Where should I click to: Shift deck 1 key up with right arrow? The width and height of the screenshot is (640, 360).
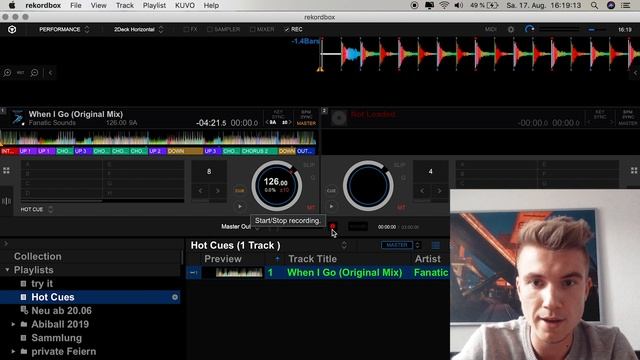pos(290,122)
